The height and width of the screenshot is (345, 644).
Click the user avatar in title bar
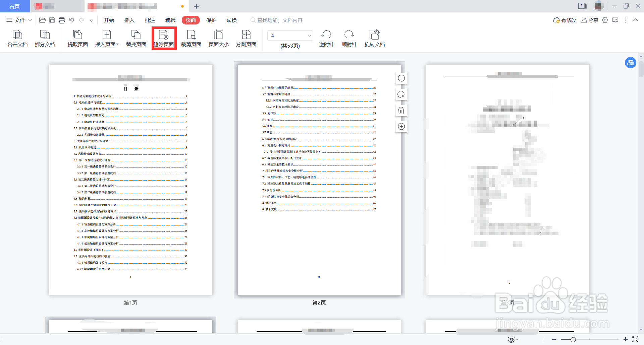[599, 6]
